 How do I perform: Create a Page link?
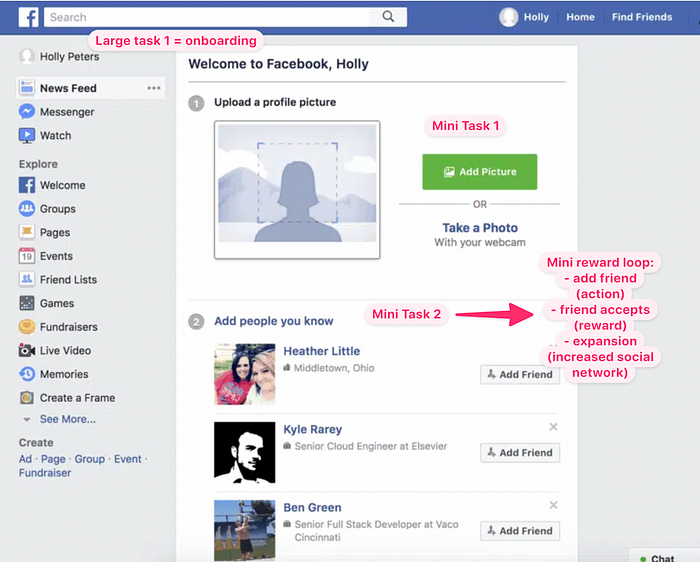tap(53, 459)
